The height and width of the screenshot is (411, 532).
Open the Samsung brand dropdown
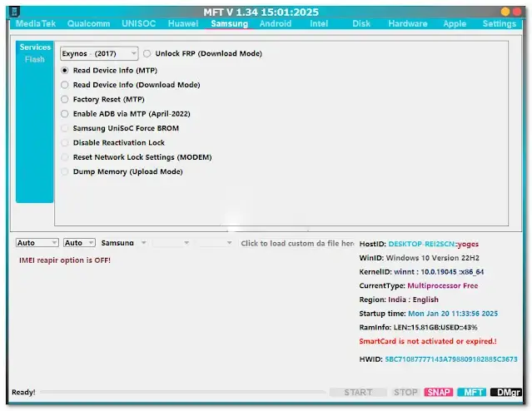click(x=124, y=243)
